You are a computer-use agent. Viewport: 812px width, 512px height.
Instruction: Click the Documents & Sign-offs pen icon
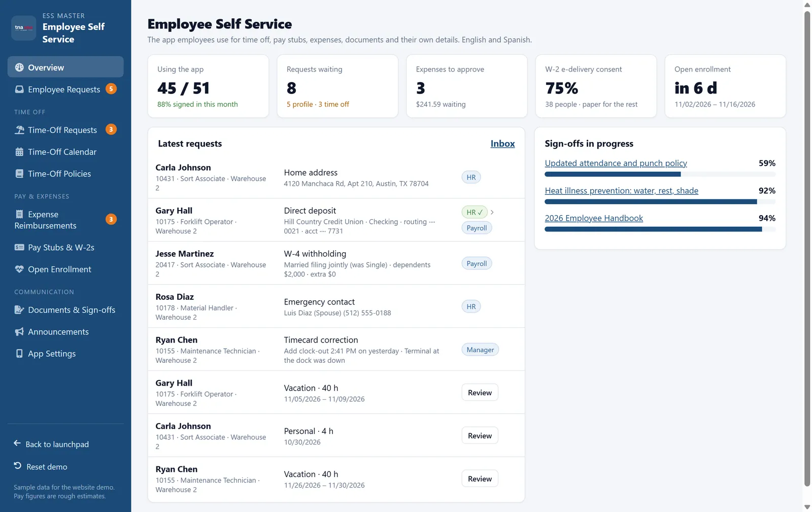[19, 310]
